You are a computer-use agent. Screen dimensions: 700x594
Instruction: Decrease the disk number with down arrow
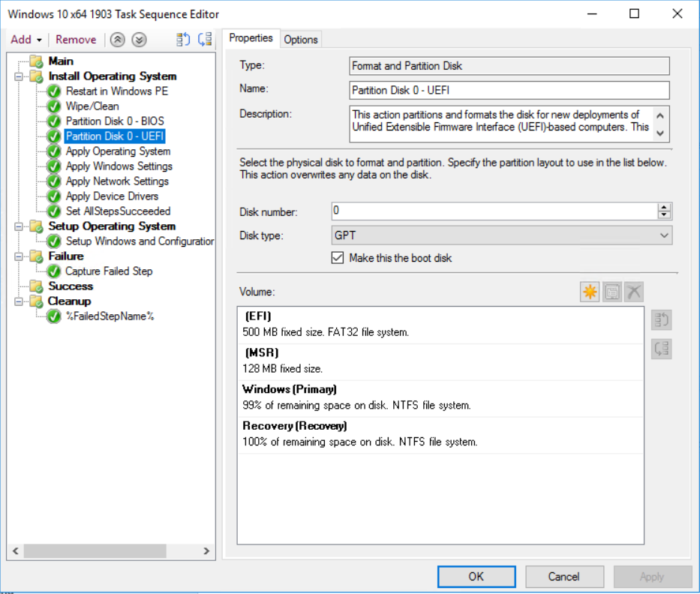[664, 214]
